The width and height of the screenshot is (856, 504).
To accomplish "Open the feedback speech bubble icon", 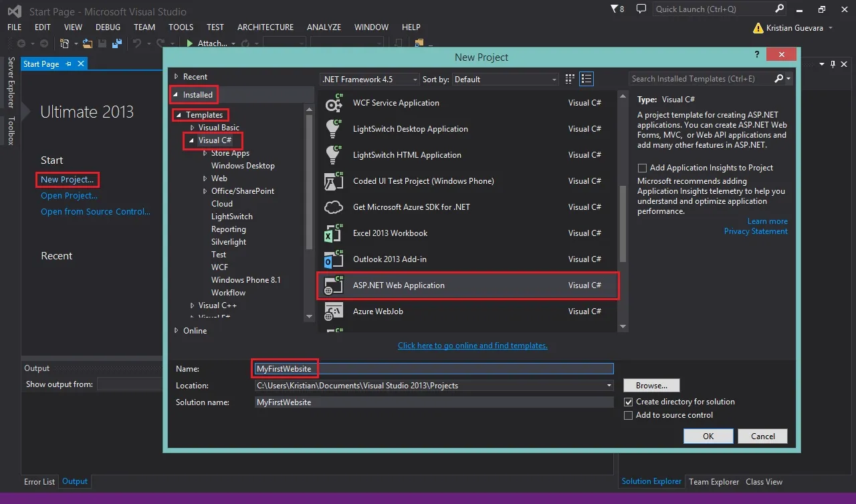I will (641, 9).
